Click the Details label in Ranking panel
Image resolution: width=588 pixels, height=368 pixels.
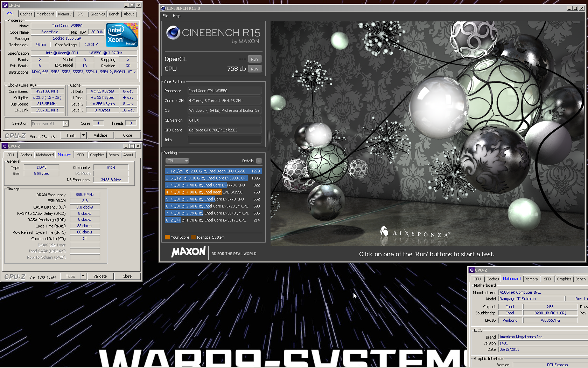[x=248, y=161]
